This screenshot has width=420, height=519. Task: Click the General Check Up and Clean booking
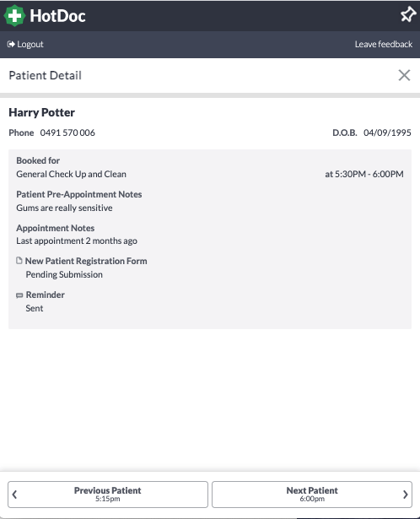71,174
